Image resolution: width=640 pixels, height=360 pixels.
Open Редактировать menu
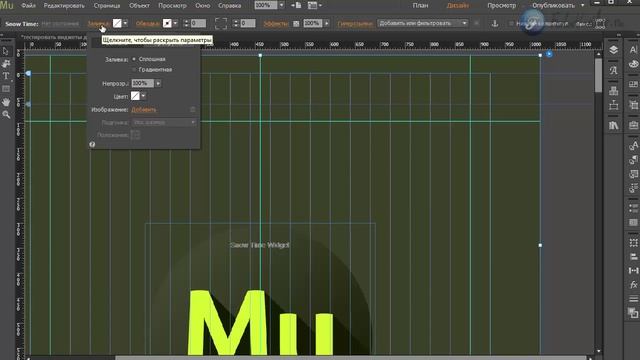(64, 5)
